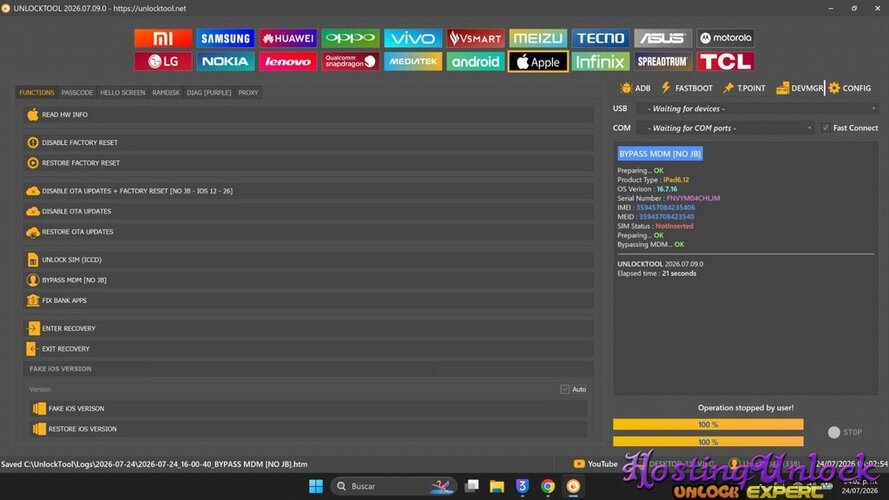Run DISABLE FACTORY RESET
889x500 pixels.
click(x=308, y=142)
